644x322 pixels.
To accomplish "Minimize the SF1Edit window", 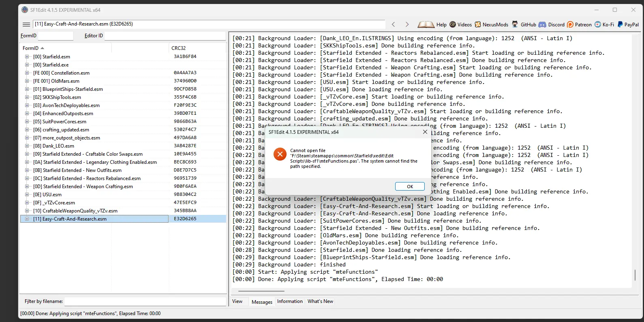I will pos(597,10).
